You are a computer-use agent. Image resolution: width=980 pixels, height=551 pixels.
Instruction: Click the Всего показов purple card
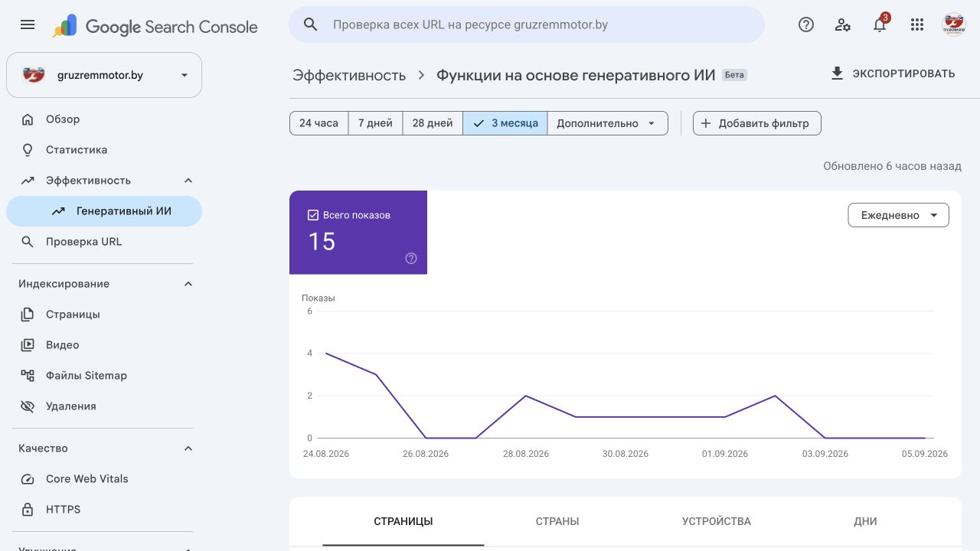358,233
